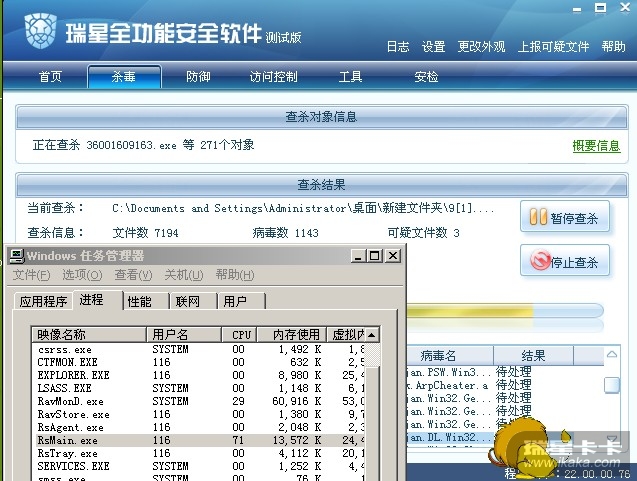Screen dimensions: 637x481
Task: Select SERVICES.EXE process row
Action: [199, 466]
